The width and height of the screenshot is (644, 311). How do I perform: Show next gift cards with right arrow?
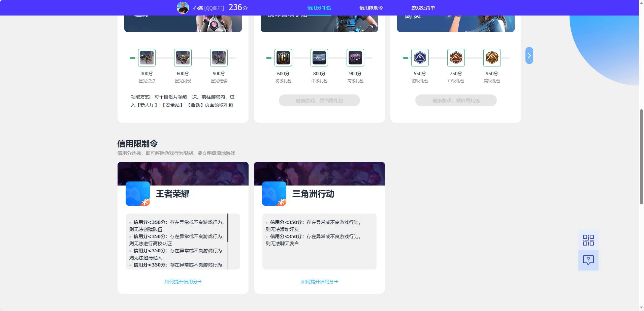pos(529,56)
